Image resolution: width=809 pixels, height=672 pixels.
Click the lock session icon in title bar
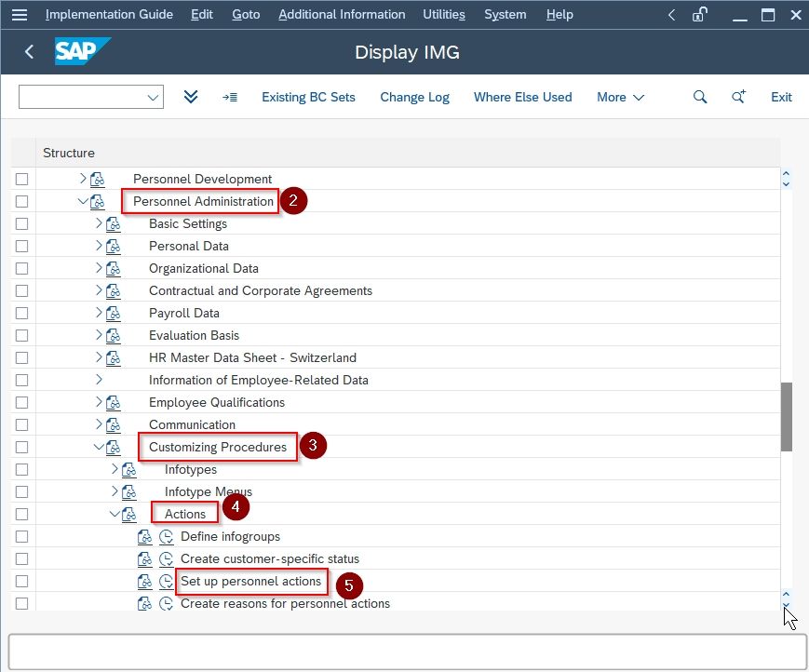point(700,15)
